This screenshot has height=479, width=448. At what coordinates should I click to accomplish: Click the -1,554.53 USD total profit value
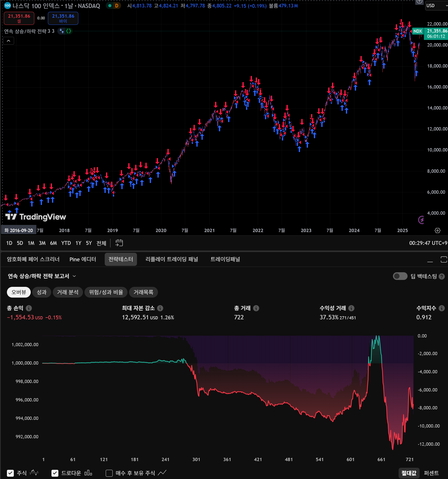(x=25, y=317)
